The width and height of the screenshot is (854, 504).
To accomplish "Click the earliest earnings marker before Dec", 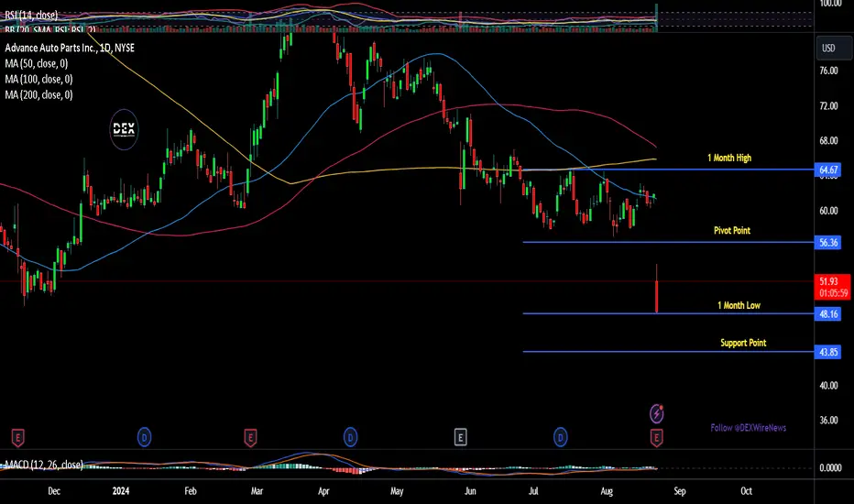I will [x=18, y=437].
